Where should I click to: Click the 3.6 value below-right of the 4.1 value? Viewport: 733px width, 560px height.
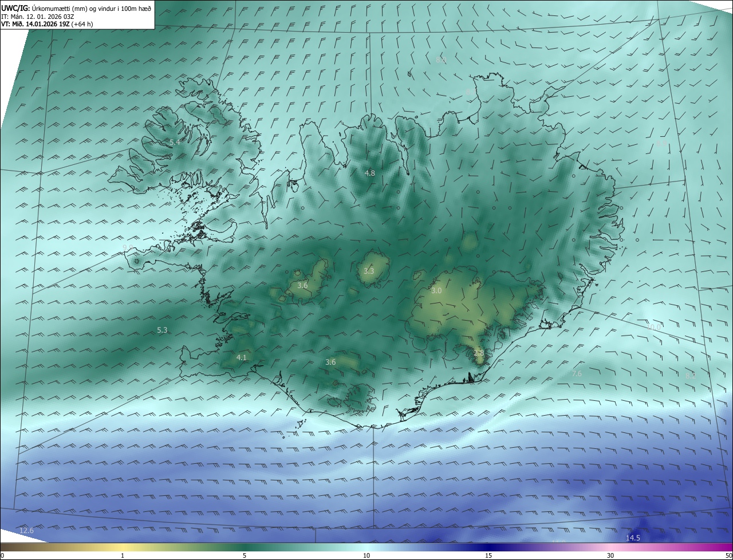[x=330, y=362]
